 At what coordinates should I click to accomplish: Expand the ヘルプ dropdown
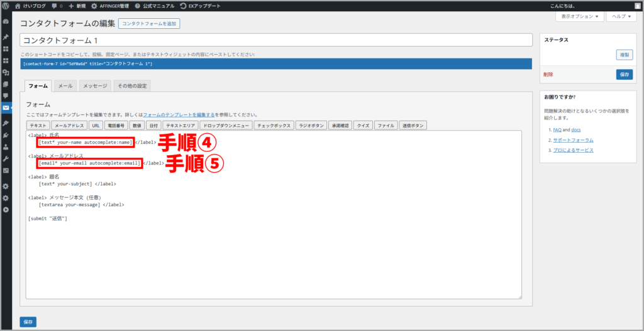[623, 16]
